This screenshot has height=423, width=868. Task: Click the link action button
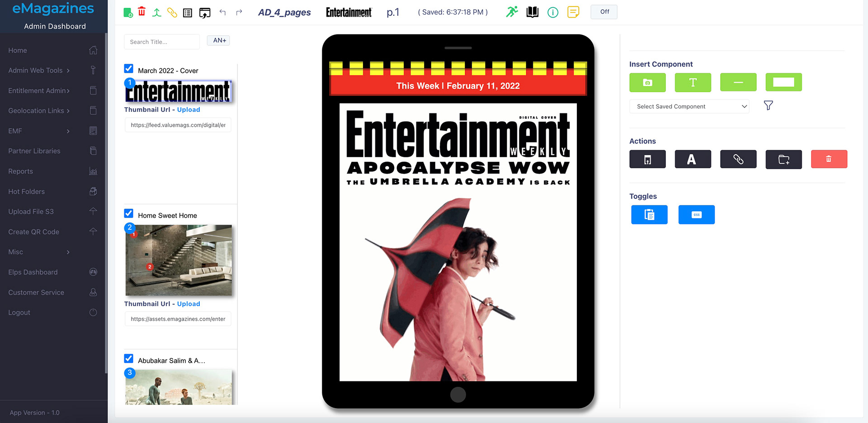click(738, 159)
